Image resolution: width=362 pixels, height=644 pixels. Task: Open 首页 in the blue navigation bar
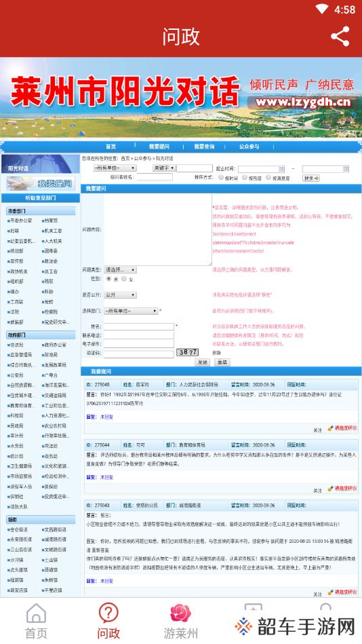(x=110, y=147)
